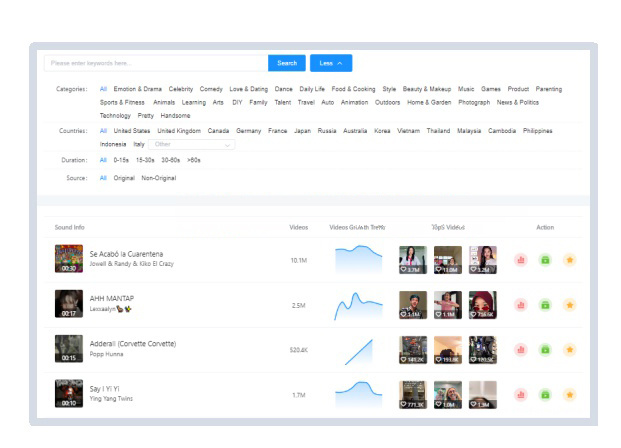Star the Se Acabó la Cuarentena sound

coord(569,260)
